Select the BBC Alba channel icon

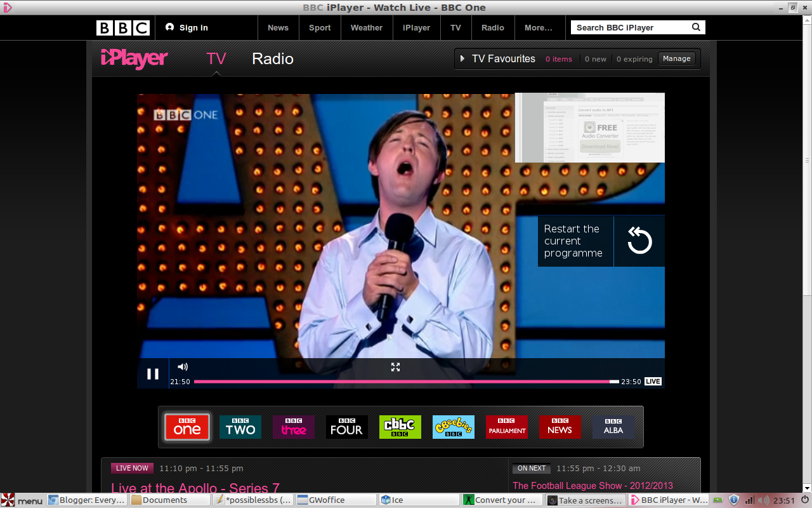pos(613,427)
